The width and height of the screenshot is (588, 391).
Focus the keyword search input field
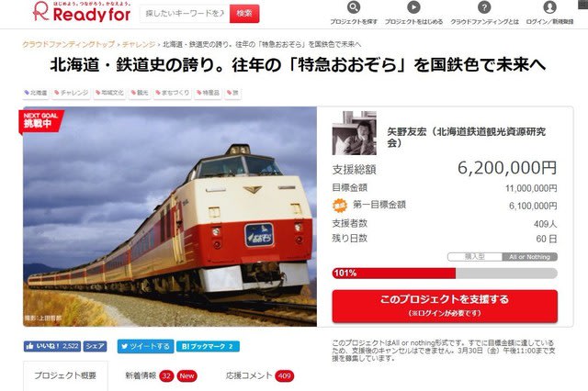(185, 14)
